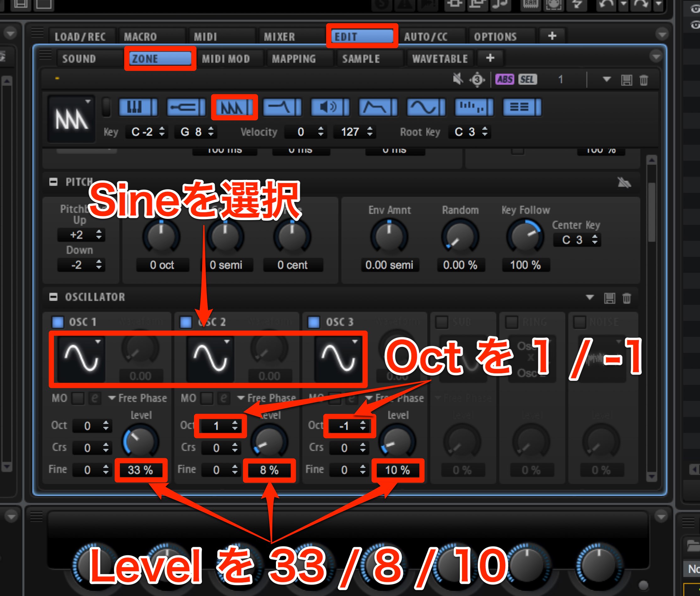Click the redo arrow in top toolbar
Viewport: 700px width, 596px height.
click(641, 5)
